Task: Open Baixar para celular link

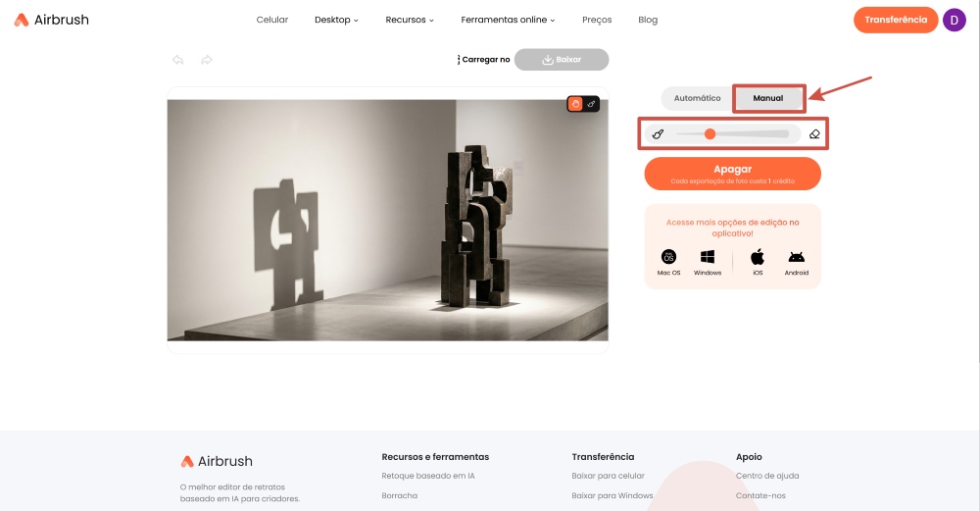Action: click(x=609, y=476)
